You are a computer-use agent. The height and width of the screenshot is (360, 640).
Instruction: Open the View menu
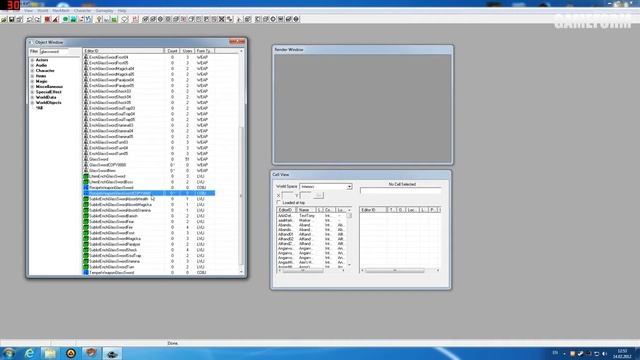click(29, 11)
